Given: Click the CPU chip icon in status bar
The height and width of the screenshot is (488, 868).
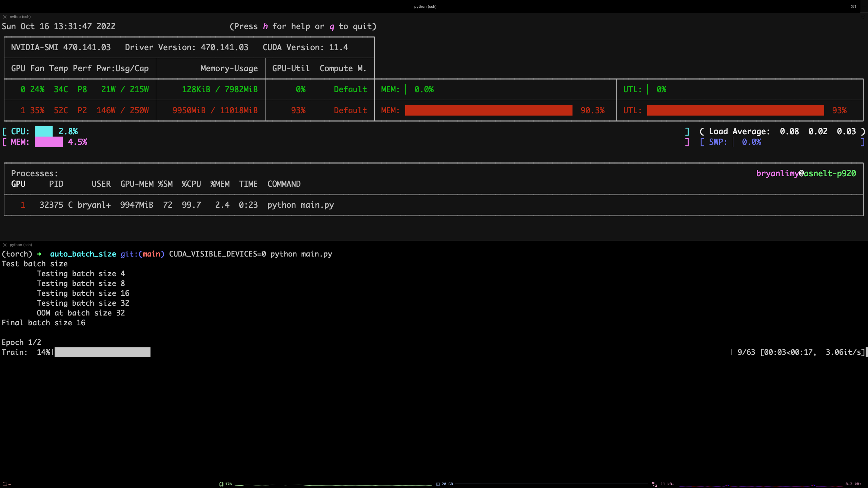Looking at the screenshot, I should tap(221, 484).
